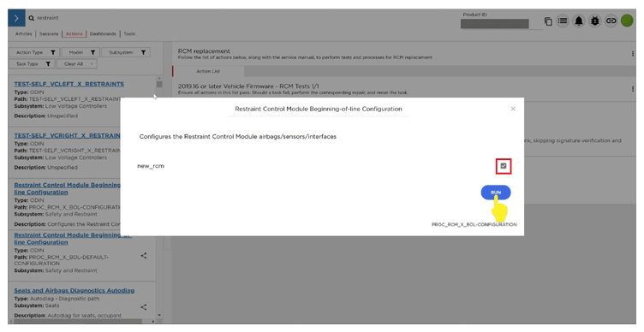Open the Articles tab

tap(23, 33)
